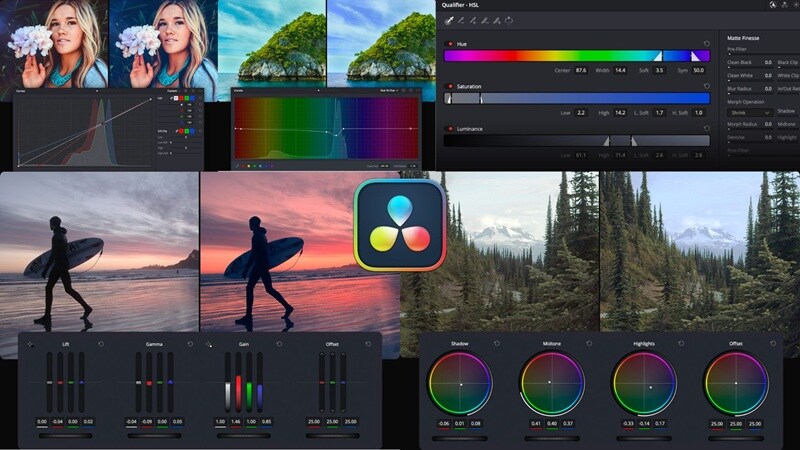Click the DaVinci Resolve app logo
The height and width of the screenshot is (450, 800).
click(400, 225)
